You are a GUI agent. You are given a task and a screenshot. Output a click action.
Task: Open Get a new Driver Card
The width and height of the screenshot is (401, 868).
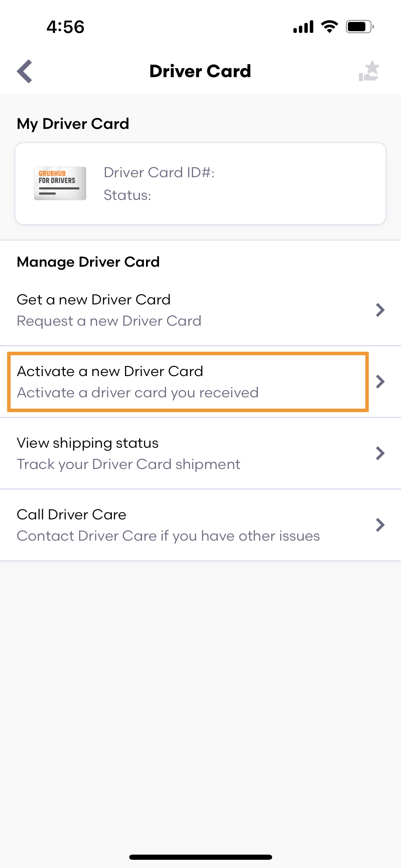point(200,310)
